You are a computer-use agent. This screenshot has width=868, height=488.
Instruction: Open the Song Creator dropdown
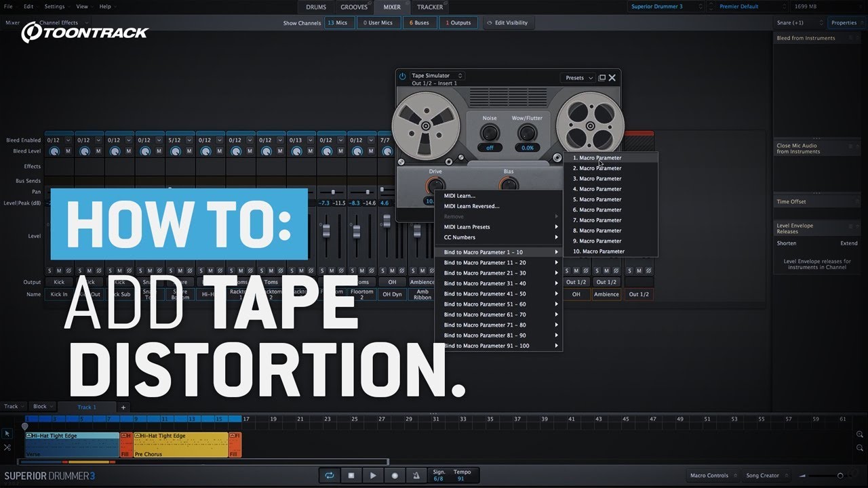click(766, 476)
